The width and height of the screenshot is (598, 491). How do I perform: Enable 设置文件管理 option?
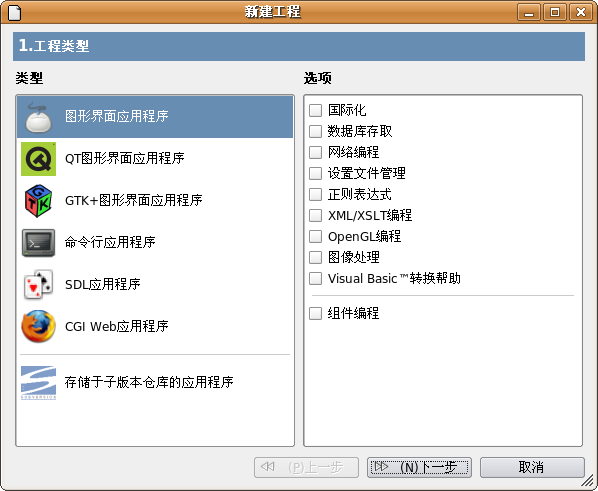point(315,173)
